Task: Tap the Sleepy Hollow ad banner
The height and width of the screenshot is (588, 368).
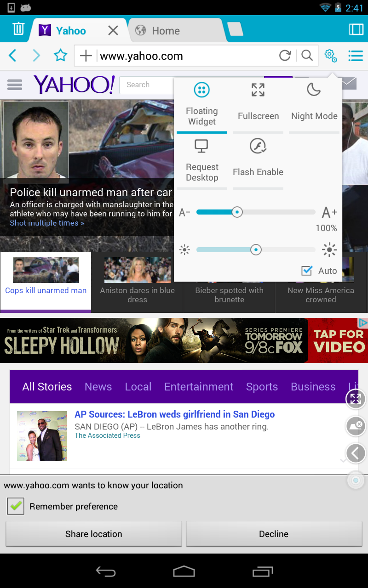Action: coord(184,340)
